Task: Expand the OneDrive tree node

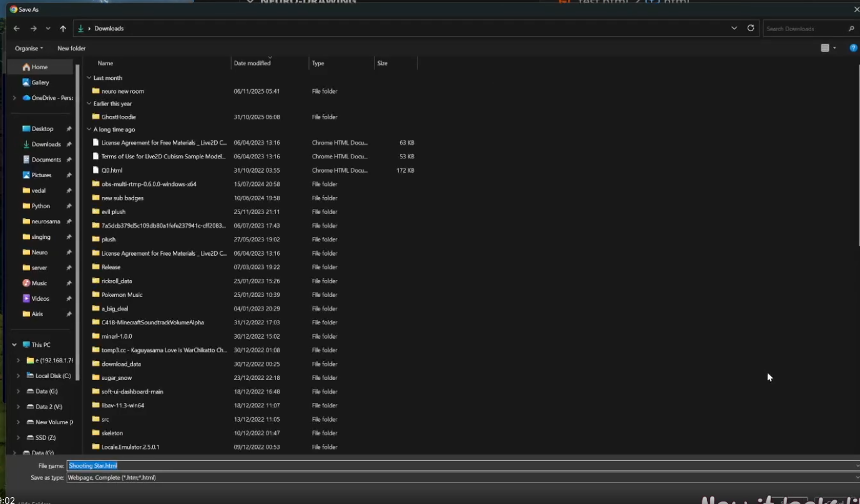Action: pyautogui.click(x=14, y=98)
